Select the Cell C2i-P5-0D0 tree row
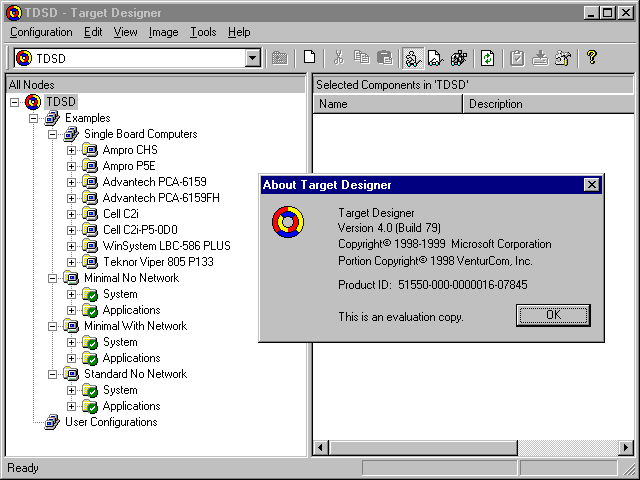 (x=140, y=230)
